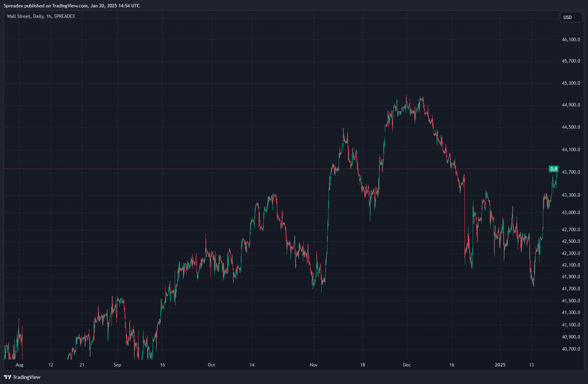Select the 42,100.0 price axis label

[571, 265]
